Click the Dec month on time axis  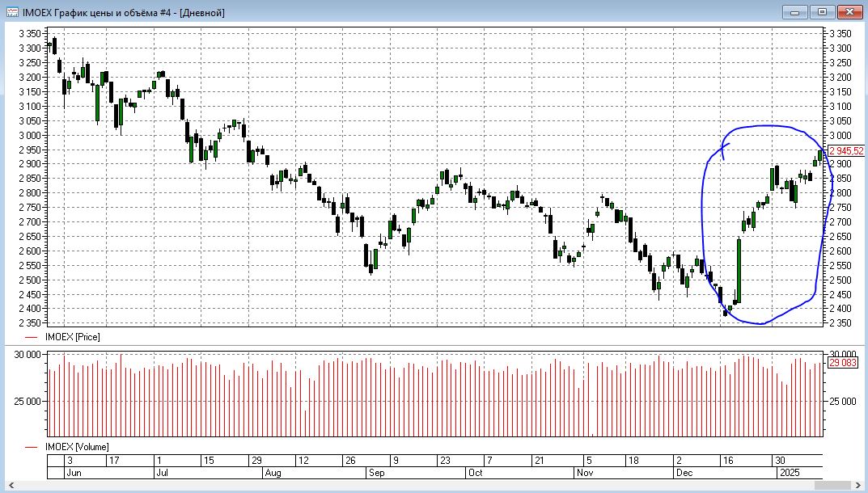[x=684, y=471]
